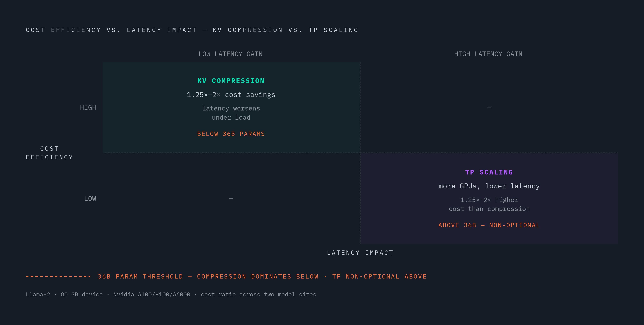This screenshot has height=325, width=644.
Task: Click the TP SCALING heading
Action: pyautogui.click(x=489, y=172)
